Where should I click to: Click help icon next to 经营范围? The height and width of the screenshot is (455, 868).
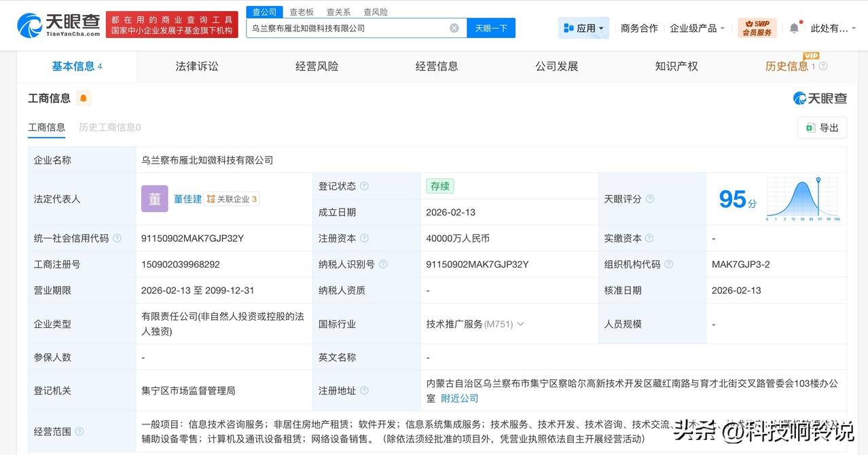coord(79,431)
